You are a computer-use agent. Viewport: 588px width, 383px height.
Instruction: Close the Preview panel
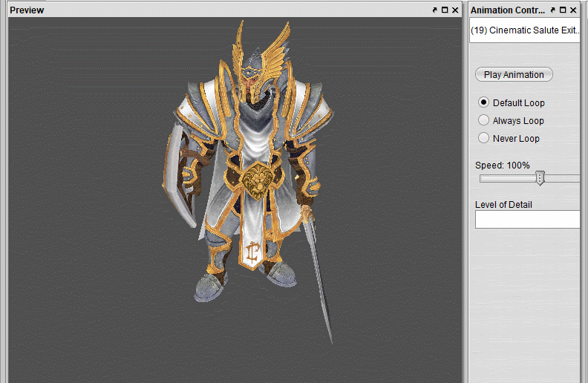click(455, 10)
